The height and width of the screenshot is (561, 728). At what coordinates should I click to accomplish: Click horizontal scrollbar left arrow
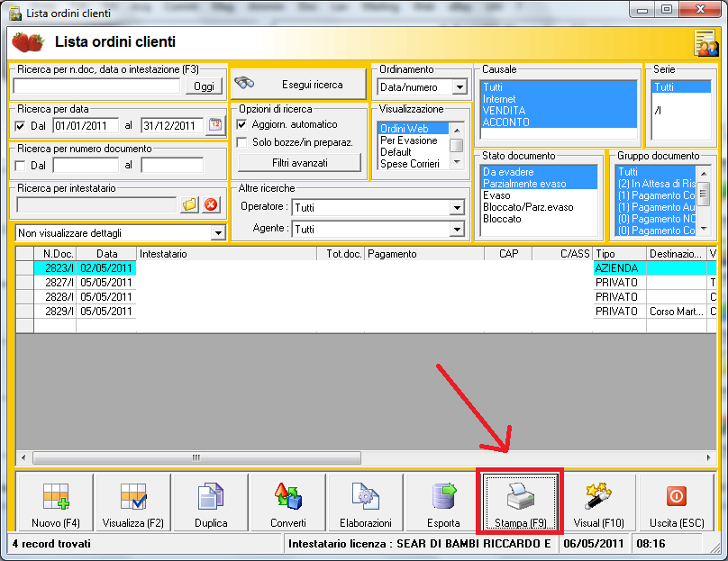coord(23,457)
